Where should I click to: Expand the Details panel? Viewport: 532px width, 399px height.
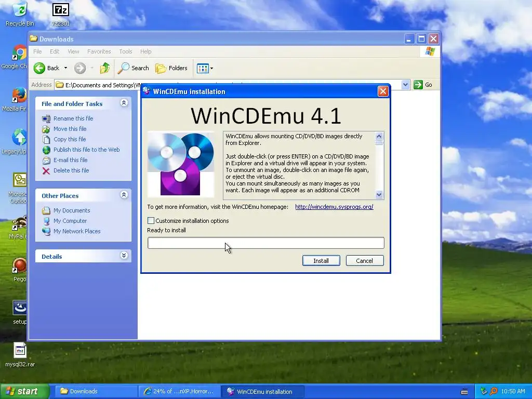pyautogui.click(x=124, y=256)
